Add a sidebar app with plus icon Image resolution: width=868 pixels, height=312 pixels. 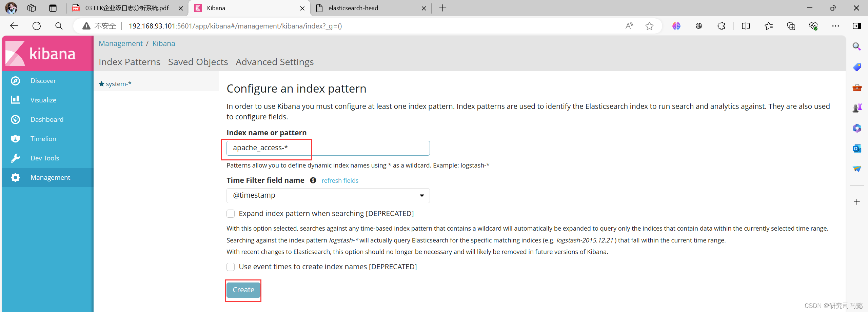tap(857, 202)
